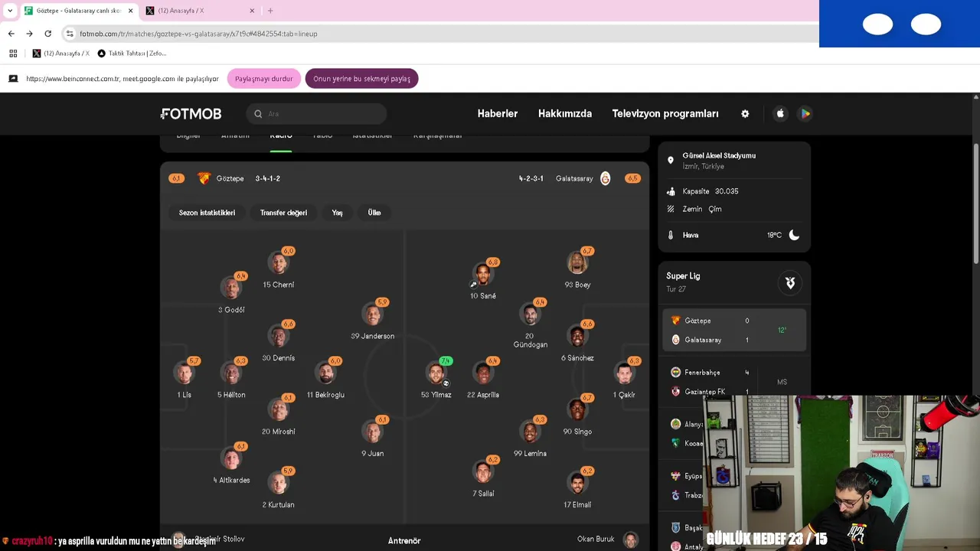Viewport: 980px width, 551px height.
Task: Open the FotMob home logo
Action: click(x=191, y=113)
